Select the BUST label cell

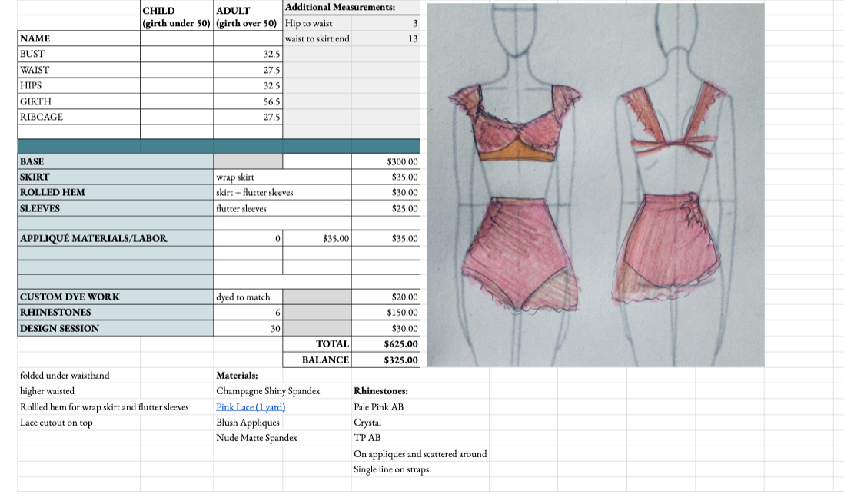click(x=78, y=54)
